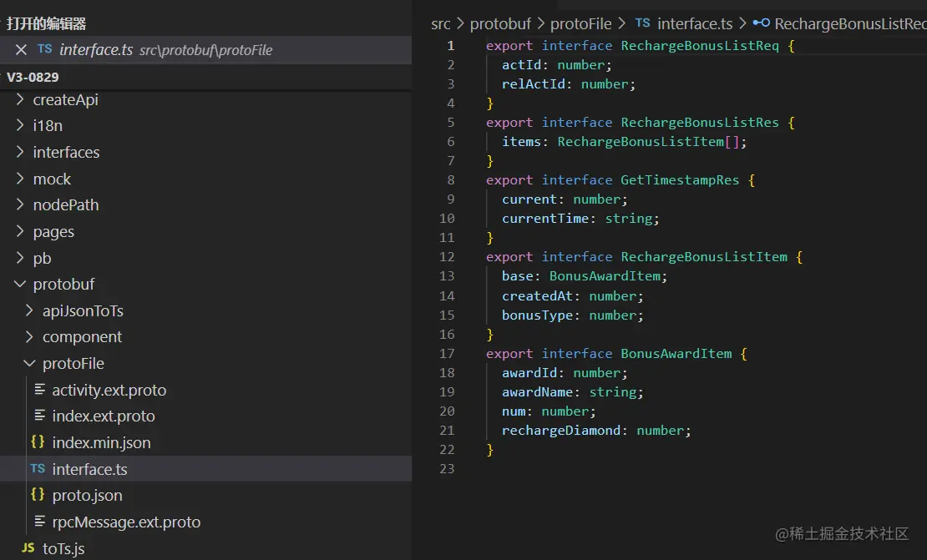Click the relActId property in code

coord(534,84)
